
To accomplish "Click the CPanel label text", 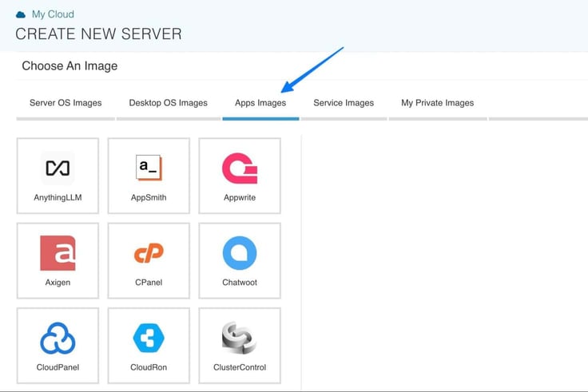I will click(149, 283).
